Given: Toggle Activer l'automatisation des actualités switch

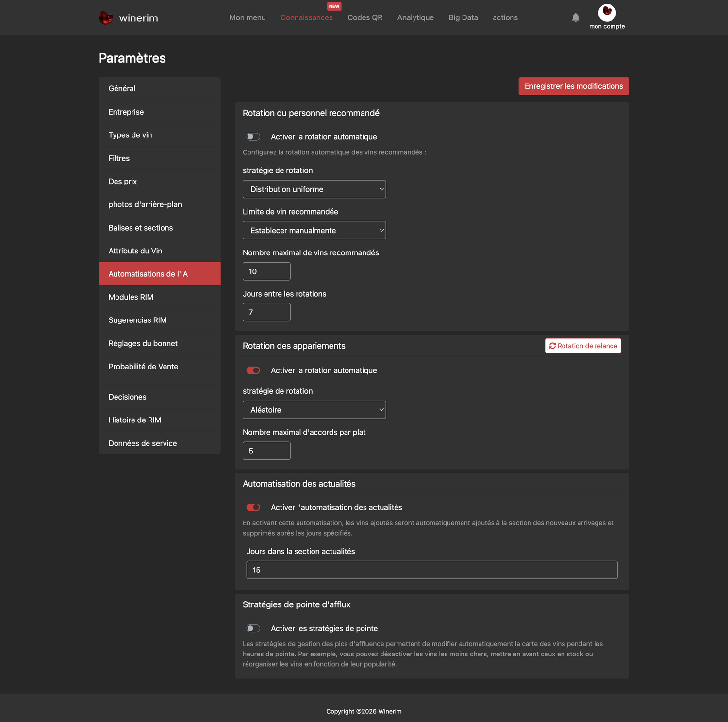Looking at the screenshot, I should coord(253,507).
